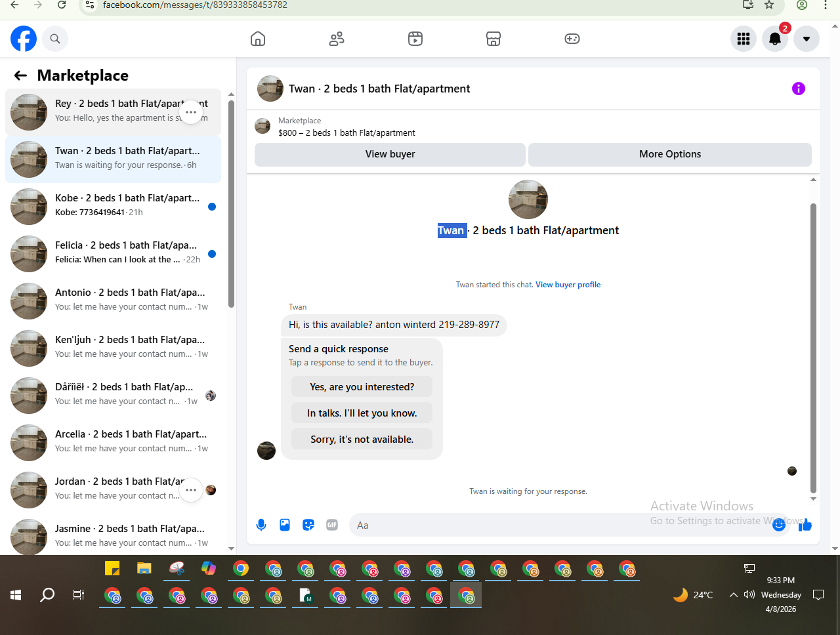Open the Felicia conversation

(113, 254)
